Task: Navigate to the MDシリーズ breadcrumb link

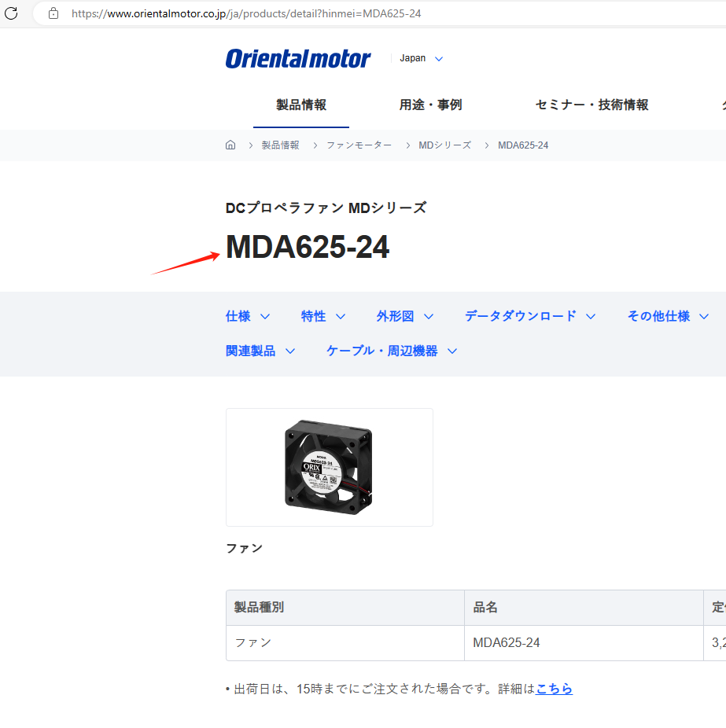Action: coord(445,145)
